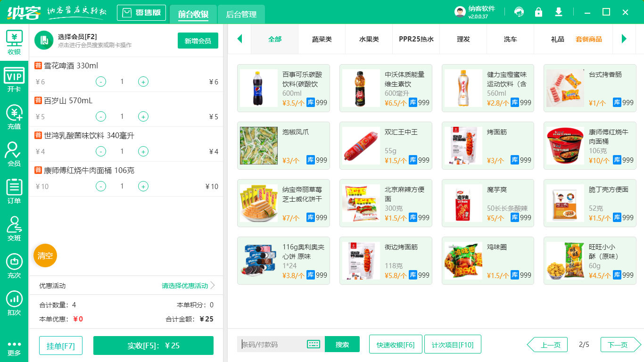
Task: Click the download icon in title bar
Action: point(559,12)
